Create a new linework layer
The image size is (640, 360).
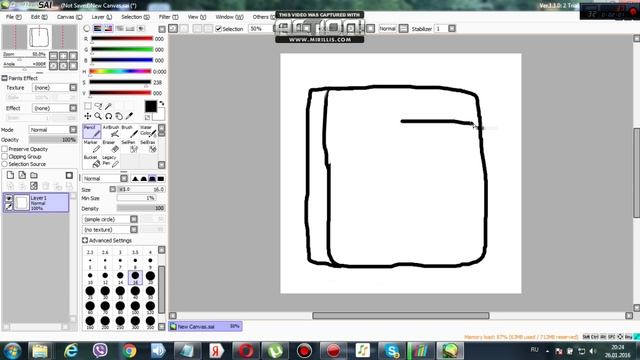coord(22,175)
